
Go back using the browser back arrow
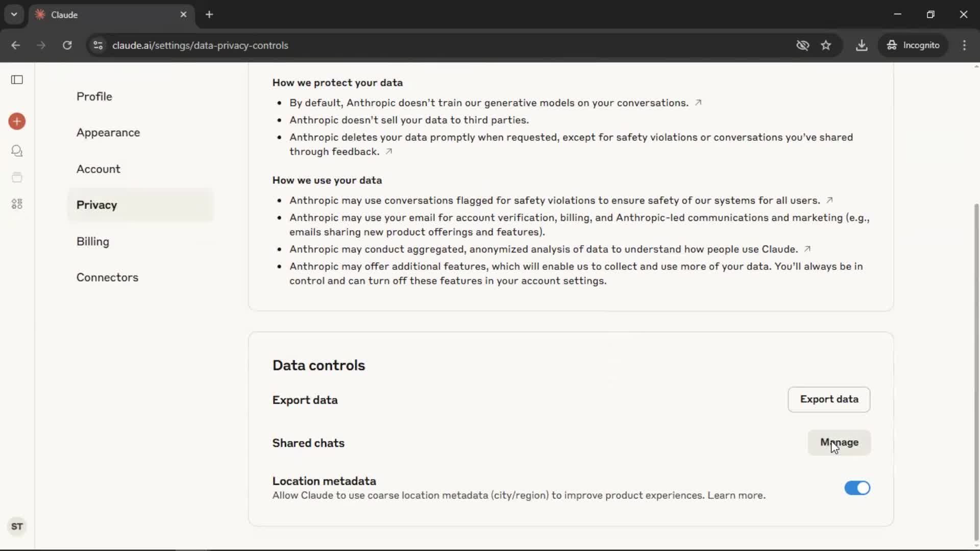[15, 45]
